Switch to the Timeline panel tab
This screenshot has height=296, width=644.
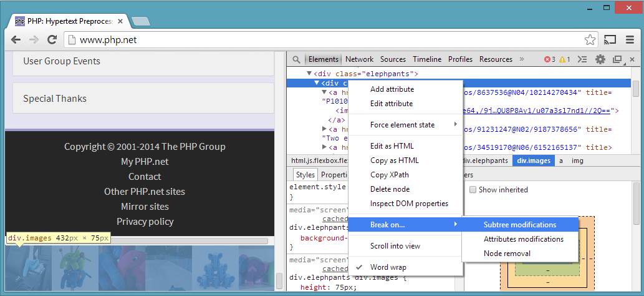click(427, 59)
